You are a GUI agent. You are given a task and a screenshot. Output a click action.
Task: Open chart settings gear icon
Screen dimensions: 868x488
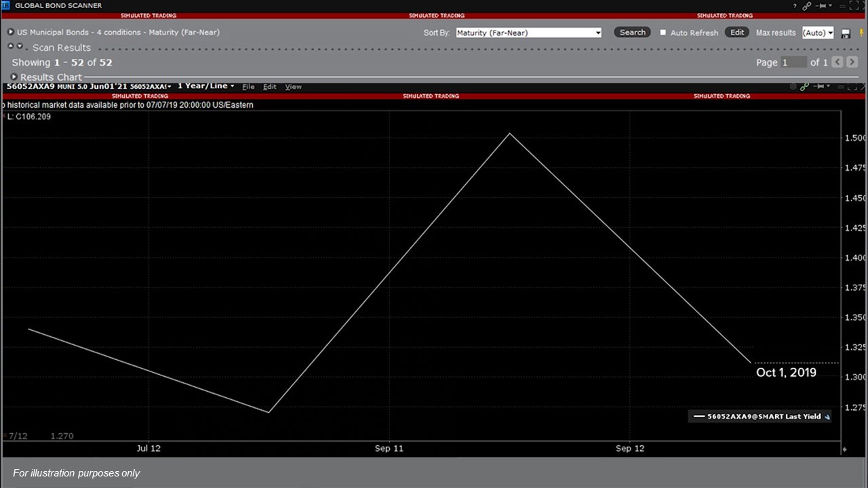point(793,87)
